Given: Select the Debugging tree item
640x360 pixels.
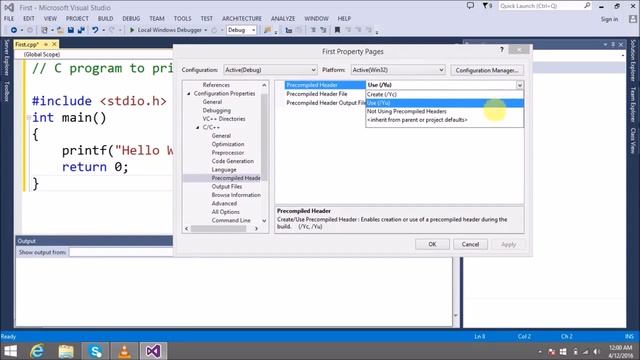Looking at the screenshot, I should tap(217, 111).
